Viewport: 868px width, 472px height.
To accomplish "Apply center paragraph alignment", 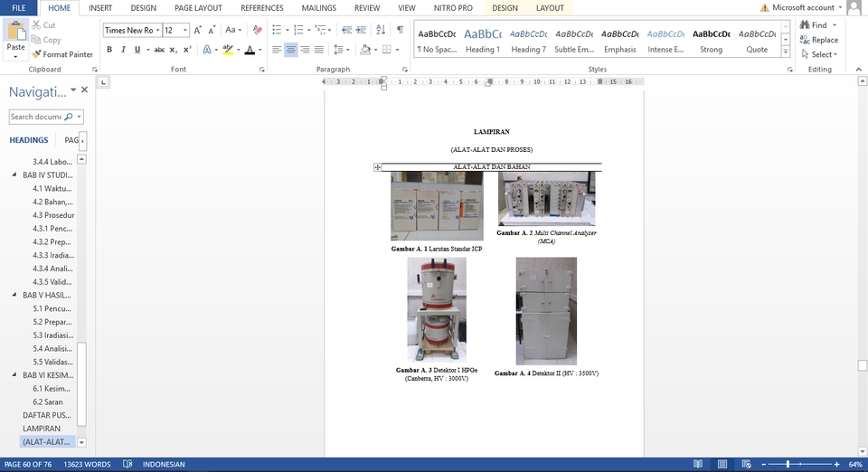I will [291, 50].
